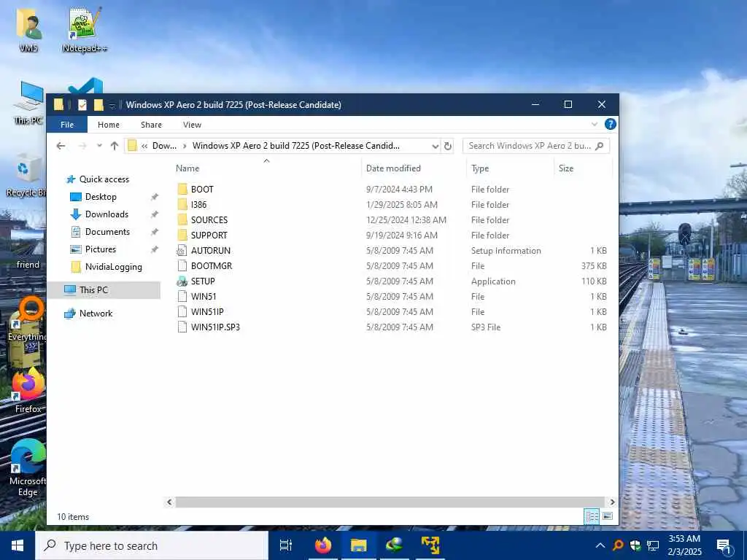
Task: Click the File Explorer taskbar icon
Action: point(358,545)
